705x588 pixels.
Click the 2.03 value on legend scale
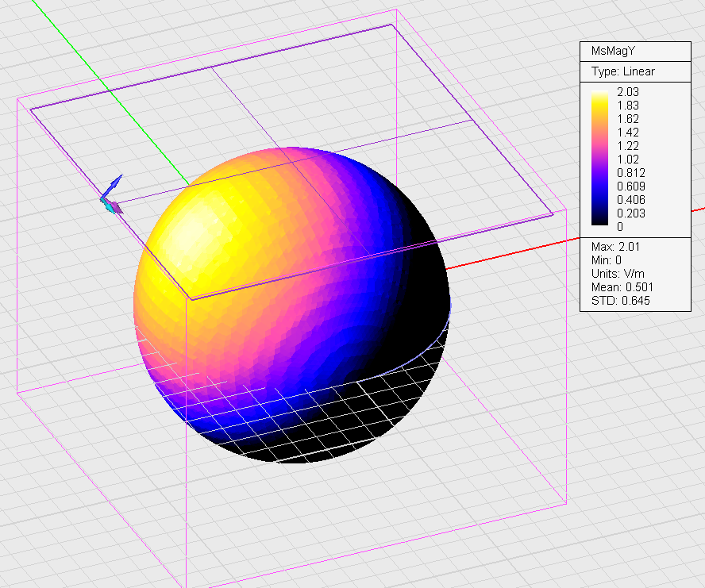coord(627,92)
